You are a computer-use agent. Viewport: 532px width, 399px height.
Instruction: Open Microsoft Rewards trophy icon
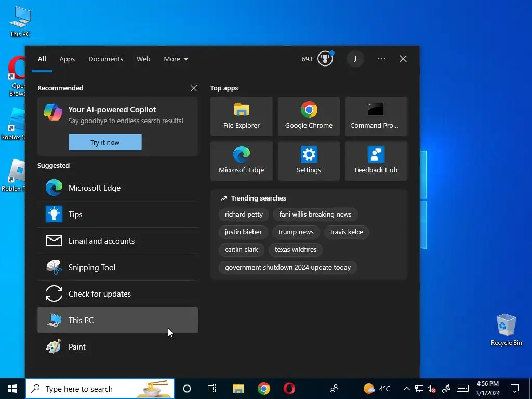(325, 59)
